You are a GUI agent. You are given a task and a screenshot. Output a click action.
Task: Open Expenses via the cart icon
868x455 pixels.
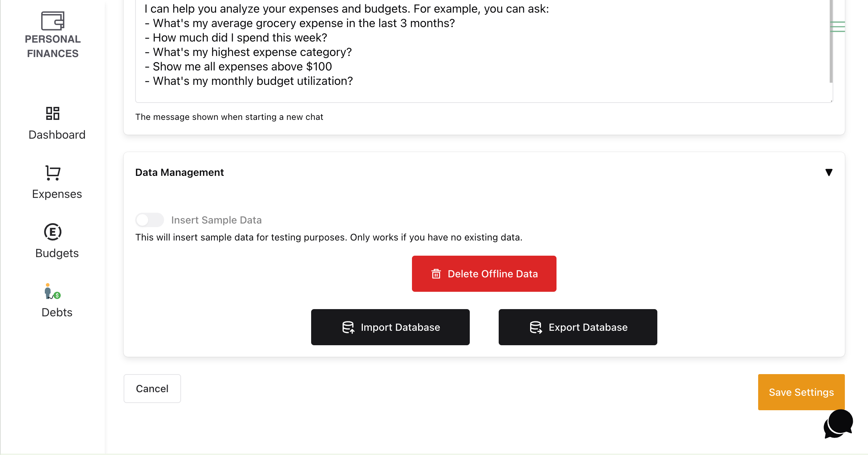pyautogui.click(x=53, y=173)
